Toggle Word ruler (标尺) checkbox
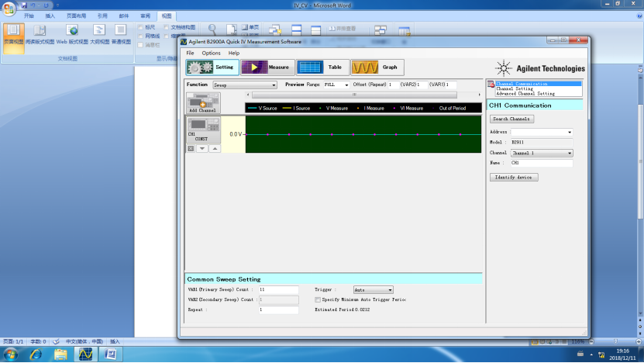The width and height of the screenshot is (644, 363). 140,27
